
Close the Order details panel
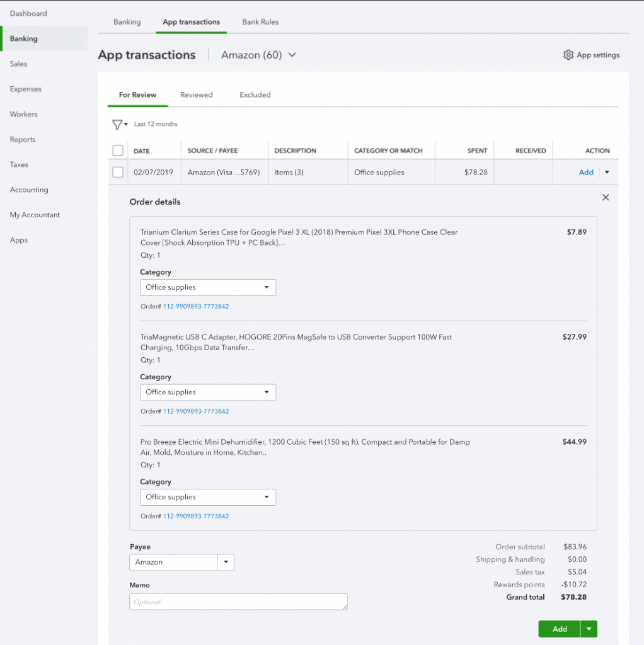point(606,197)
